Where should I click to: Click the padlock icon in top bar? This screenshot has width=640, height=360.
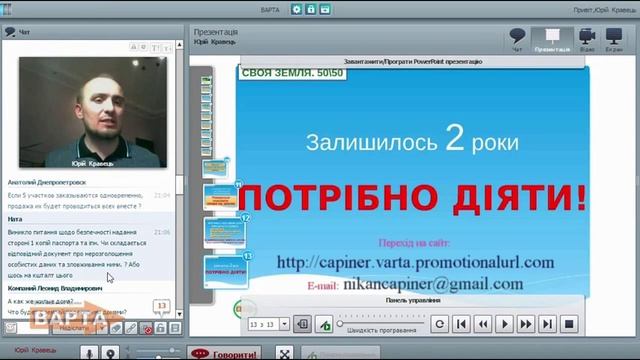(311, 9)
